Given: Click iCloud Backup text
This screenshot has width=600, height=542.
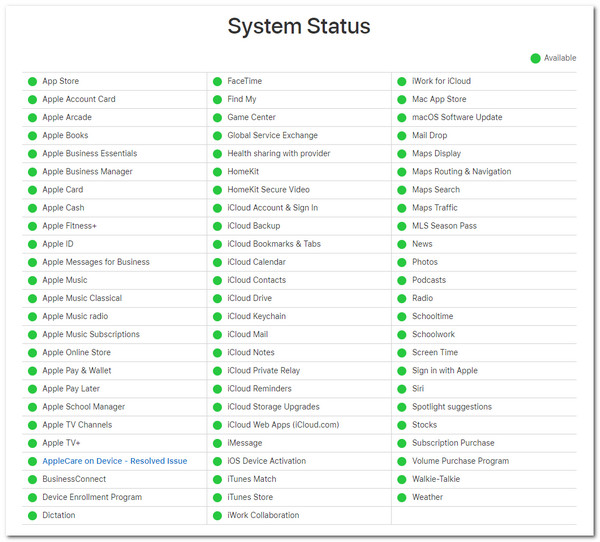Looking at the screenshot, I should tap(254, 226).
